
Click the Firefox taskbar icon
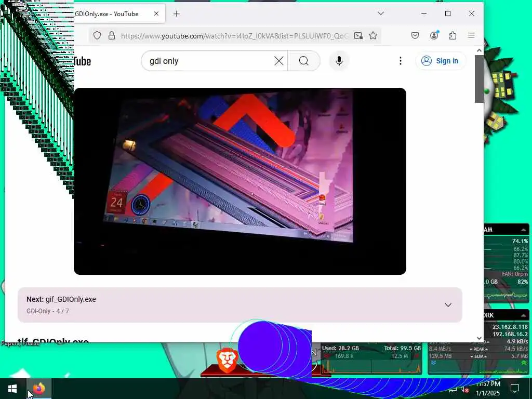point(39,389)
